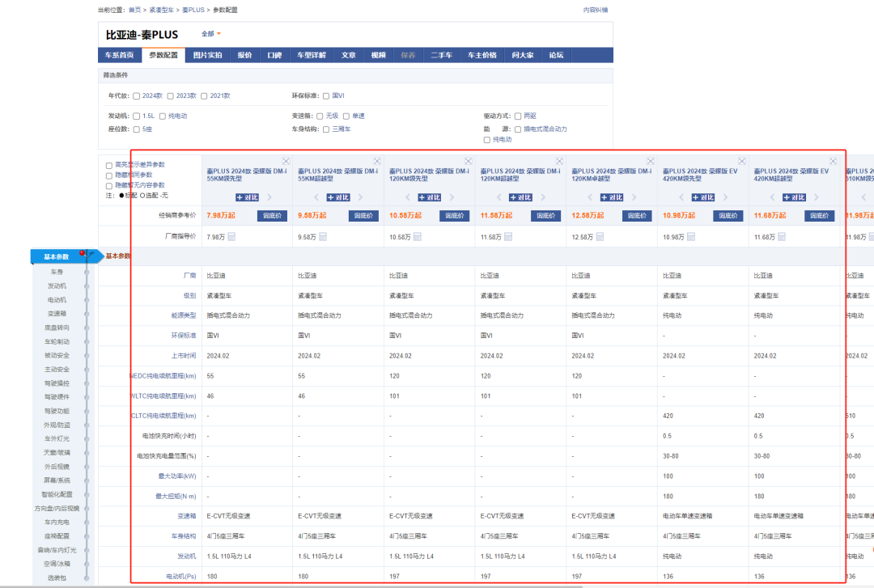Move DM-i 55KM超越型 column left with arrow

coord(316,197)
